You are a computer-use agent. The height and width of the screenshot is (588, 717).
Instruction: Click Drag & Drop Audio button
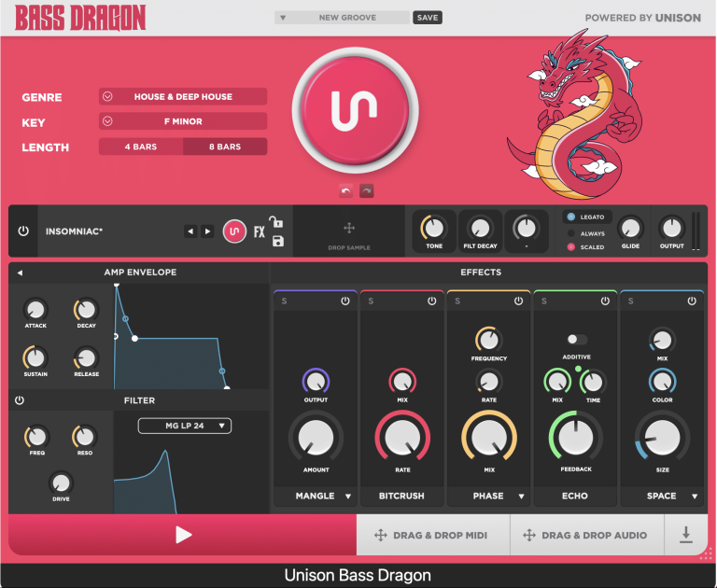click(586, 535)
